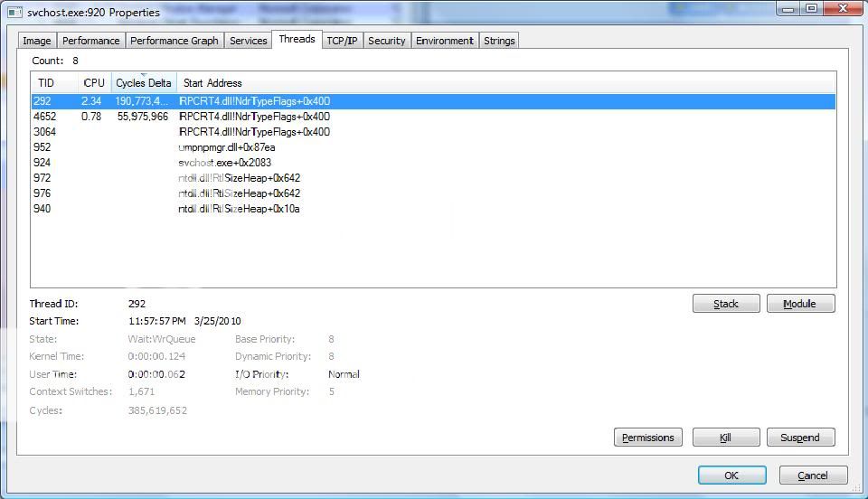
Task: Switch to the Security tab
Action: point(386,41)
